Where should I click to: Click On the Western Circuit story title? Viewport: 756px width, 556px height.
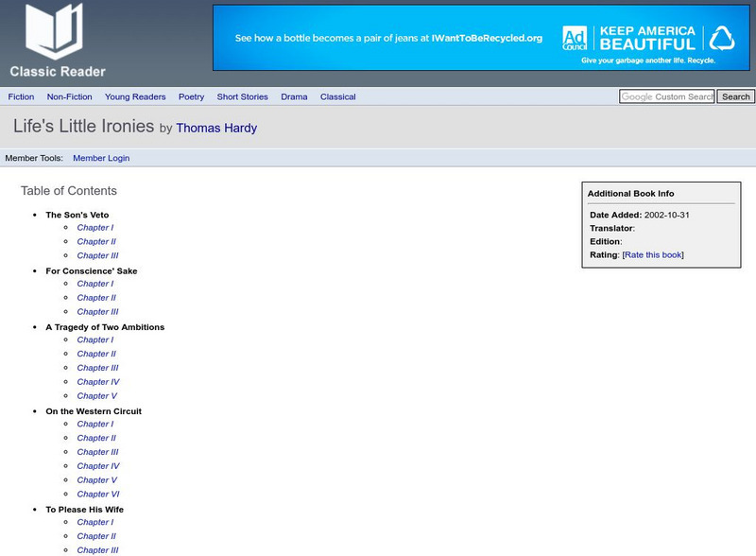point(94,410)
